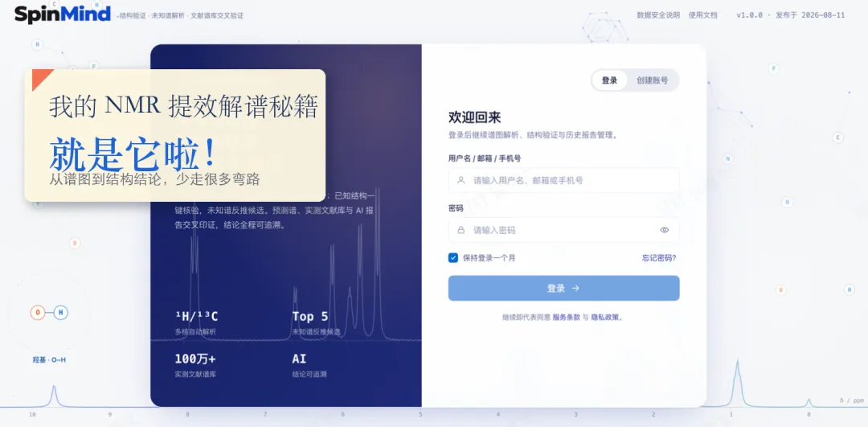
Task: Open the 服务条款 link
Action: (566, 318)
